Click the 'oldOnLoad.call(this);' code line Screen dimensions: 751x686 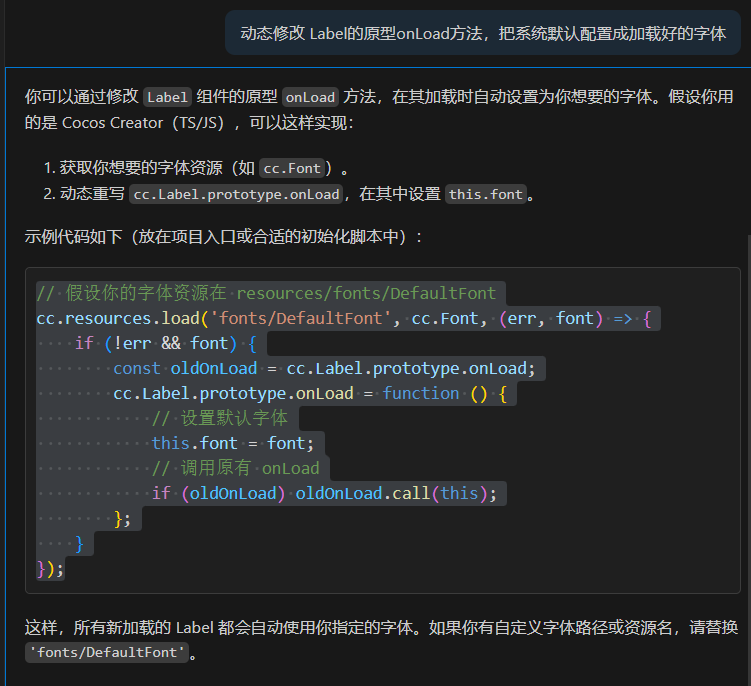pyautogui.click(x=324, y=493)
